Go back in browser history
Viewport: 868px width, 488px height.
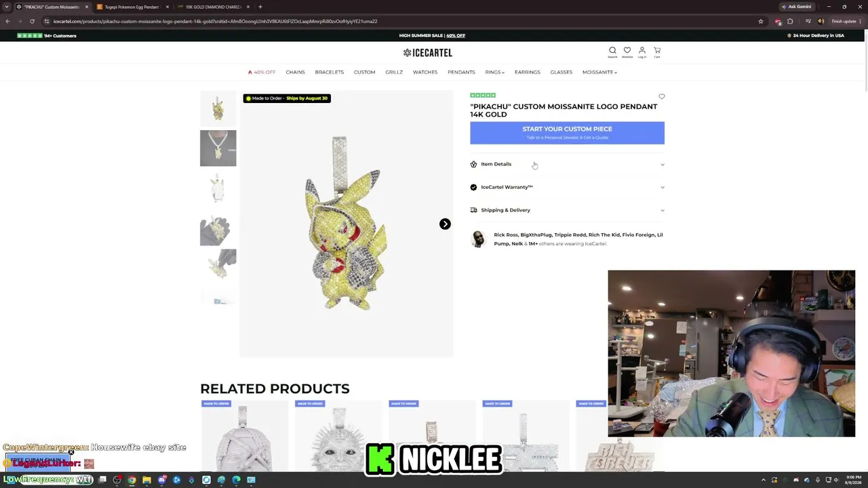[7, 21]
